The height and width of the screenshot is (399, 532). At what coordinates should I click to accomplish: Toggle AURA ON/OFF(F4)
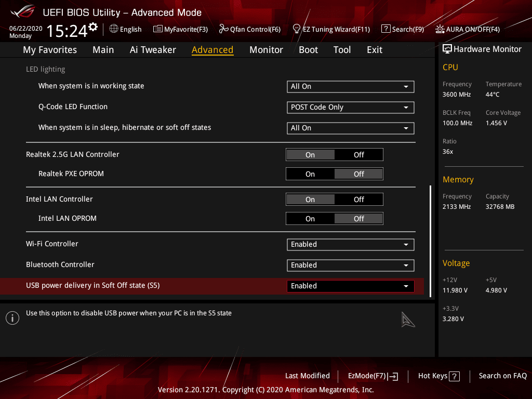468,29
